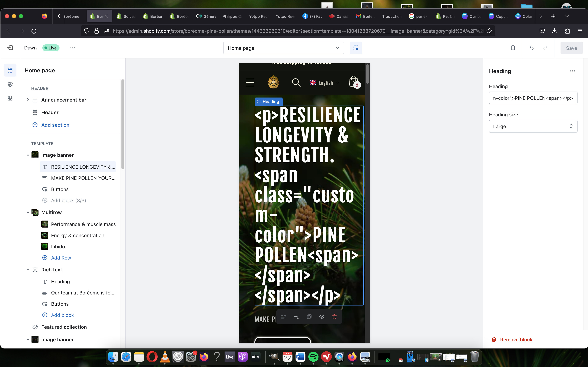Viewport: 588px width, 367px height.
Task: Hide the heading block with the eye icon
Action: click(x=322, y=317)
